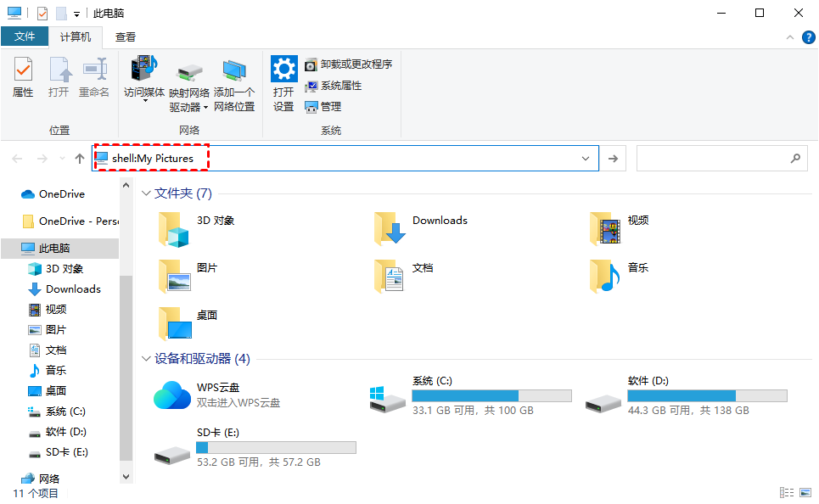Collapse the 设备和驱动器 (4) section
819x504 pixels.
(146, 359)
